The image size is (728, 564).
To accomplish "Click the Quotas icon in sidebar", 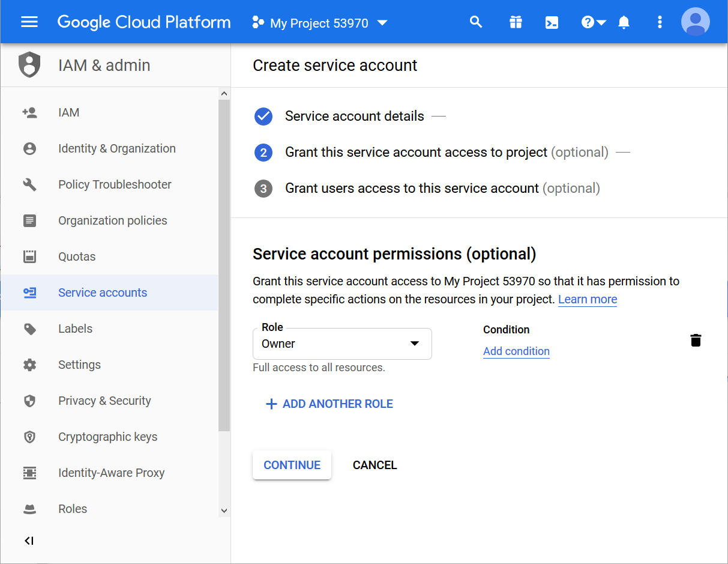I will tap(29, 256).
